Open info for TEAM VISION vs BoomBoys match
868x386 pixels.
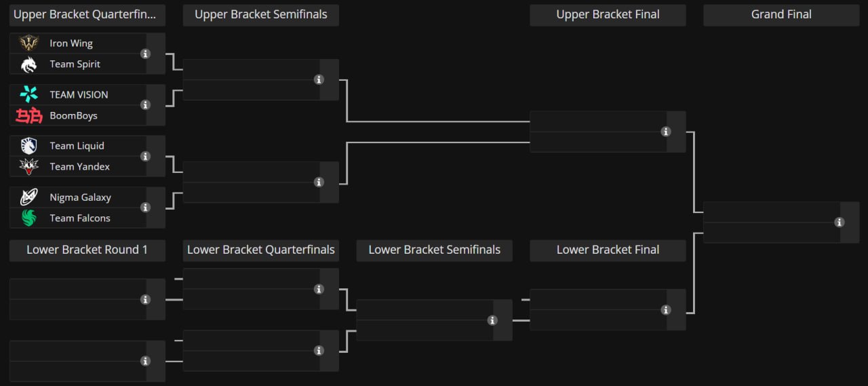click(x=145, y=105)
